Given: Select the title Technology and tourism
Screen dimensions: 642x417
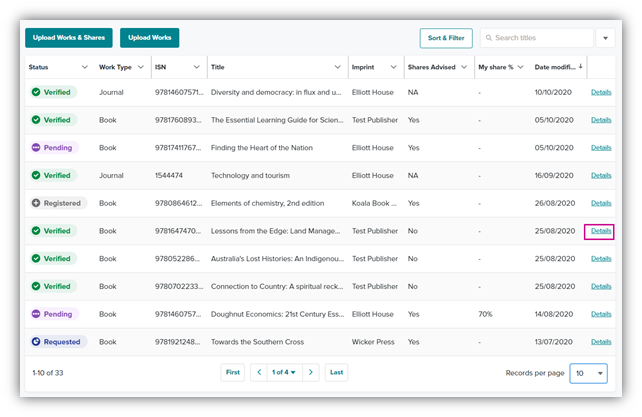Looking at the screenshot, I should tap(250, 176).
